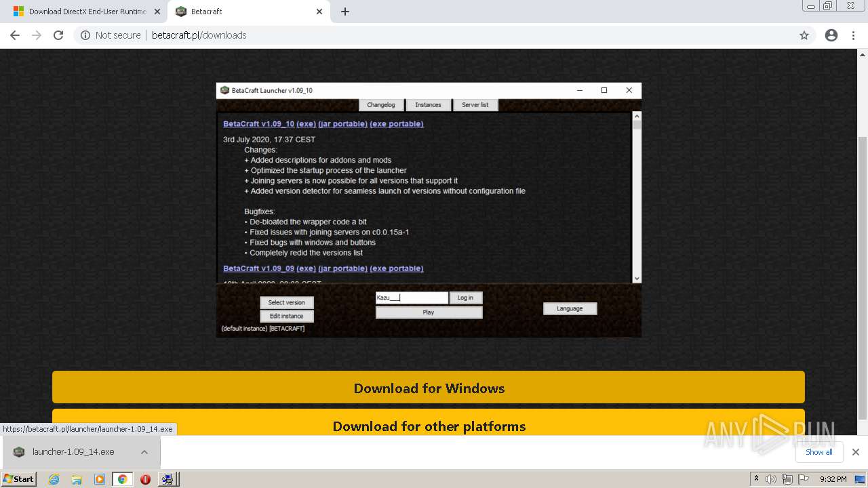This screenshot has width=868, height=488.
Task: Go back to the previous page
Action: (x=15, y=35)
